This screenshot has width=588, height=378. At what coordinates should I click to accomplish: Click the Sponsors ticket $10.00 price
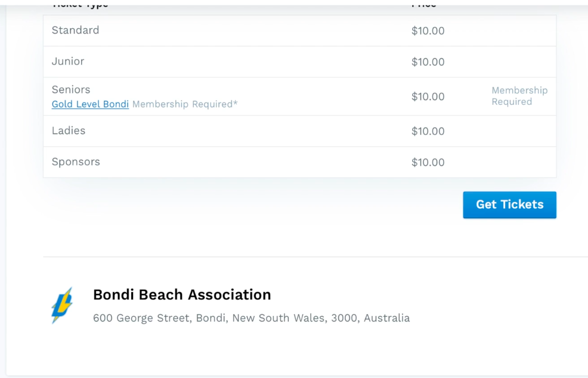tap(428, 162)
